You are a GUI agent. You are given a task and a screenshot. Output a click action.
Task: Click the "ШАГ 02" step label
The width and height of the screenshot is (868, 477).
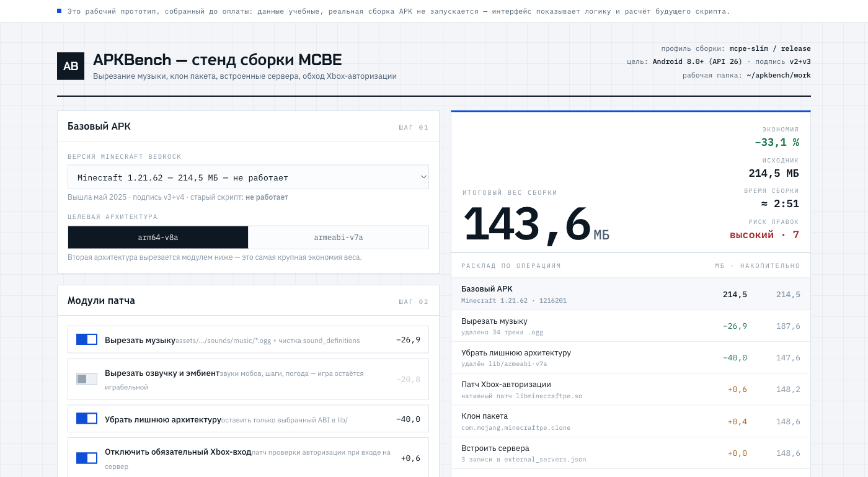(x=414, y=302)
